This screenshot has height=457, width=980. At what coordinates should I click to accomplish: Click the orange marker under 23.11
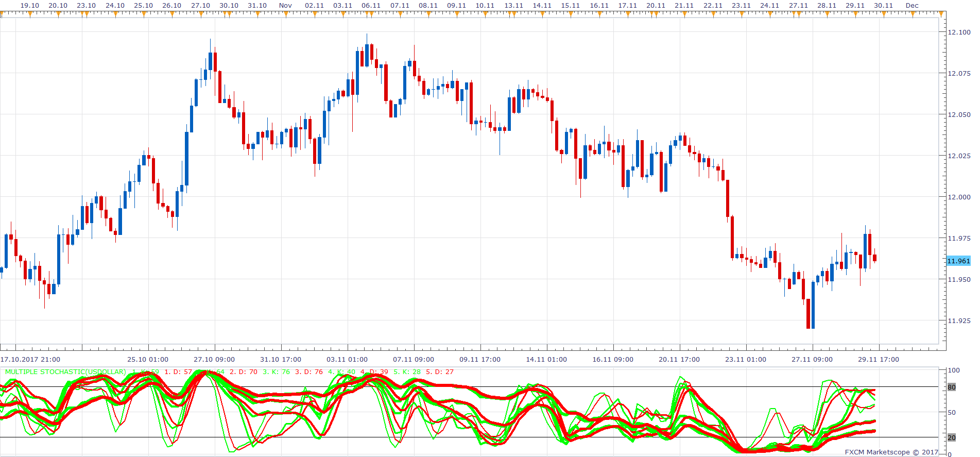pyautogui.click(x=742, y=14)
